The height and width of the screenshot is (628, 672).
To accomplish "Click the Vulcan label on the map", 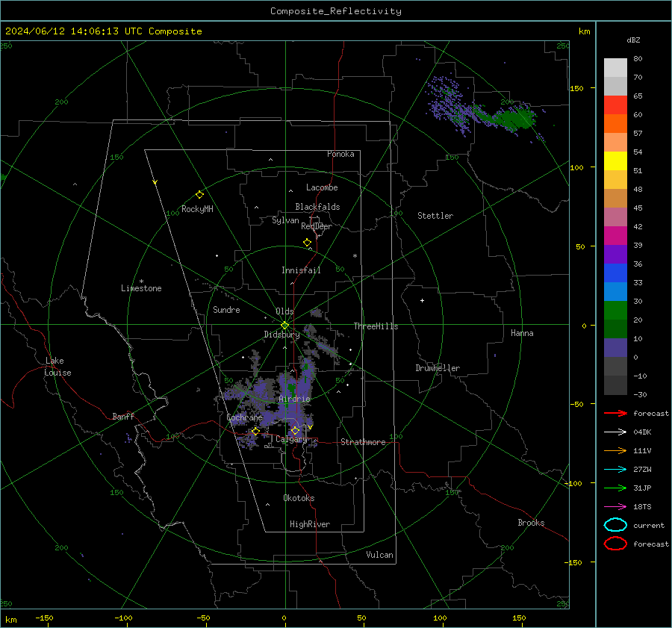I will coord(379,555).
